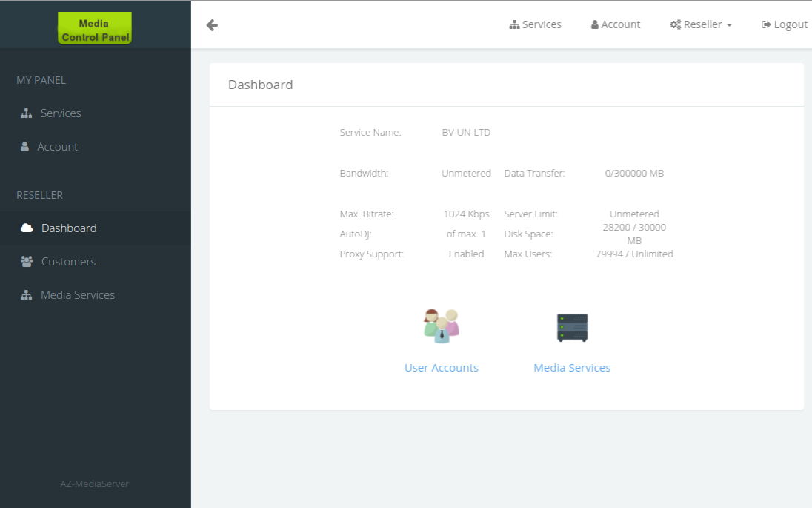Click the 28200 / 30000 MB disk space value
Image resolution: width=812 pixels, height=508 pixels.
[634, 234]
